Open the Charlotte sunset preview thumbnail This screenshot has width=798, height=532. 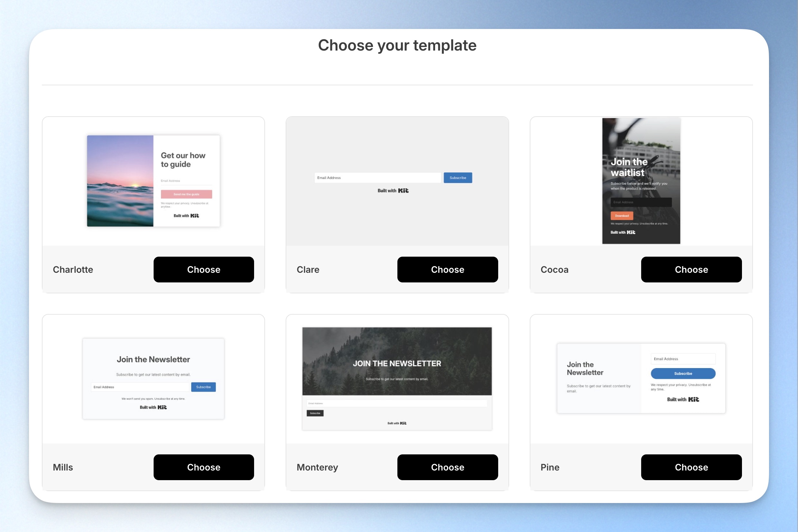point(153,181)
